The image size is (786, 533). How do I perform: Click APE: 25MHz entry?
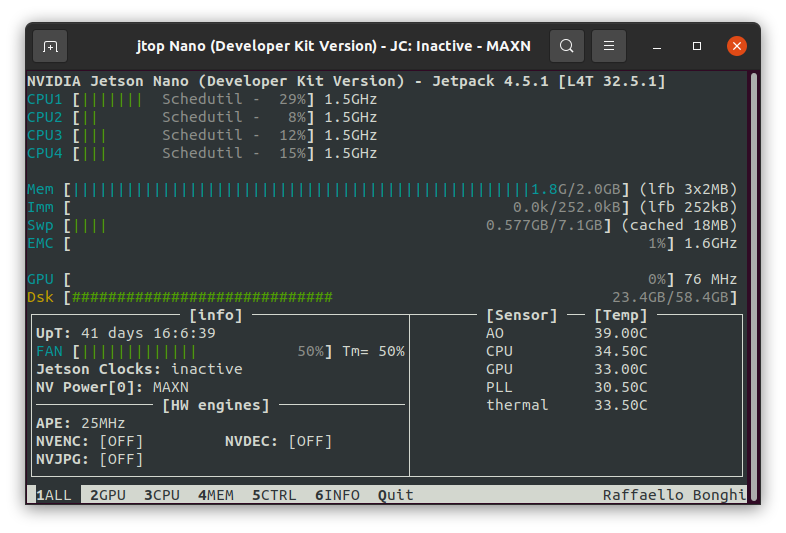(81, 423)
